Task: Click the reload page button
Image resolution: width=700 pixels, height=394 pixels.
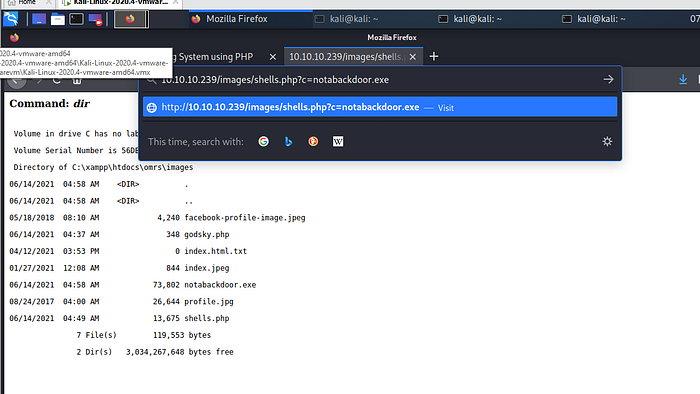Action: 56,81
